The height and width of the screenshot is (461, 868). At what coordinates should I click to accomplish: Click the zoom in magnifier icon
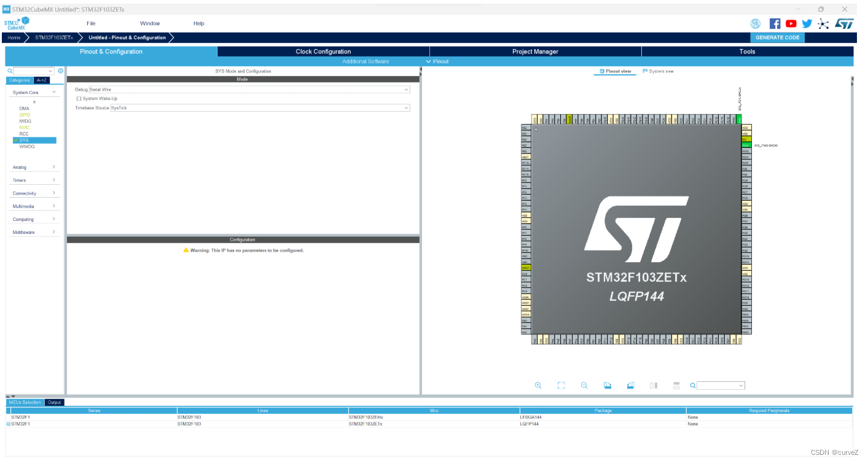pyautogui.click(x=538, y=385)
